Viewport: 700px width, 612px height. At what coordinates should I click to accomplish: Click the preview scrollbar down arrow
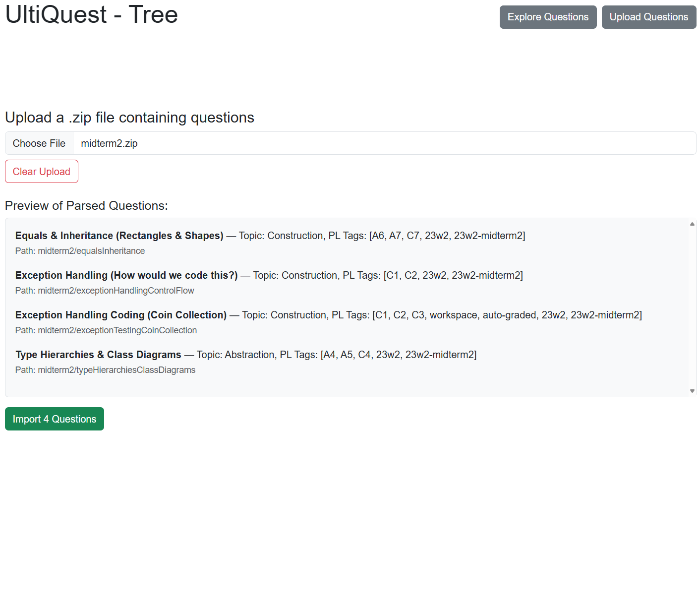click(692, 391)
